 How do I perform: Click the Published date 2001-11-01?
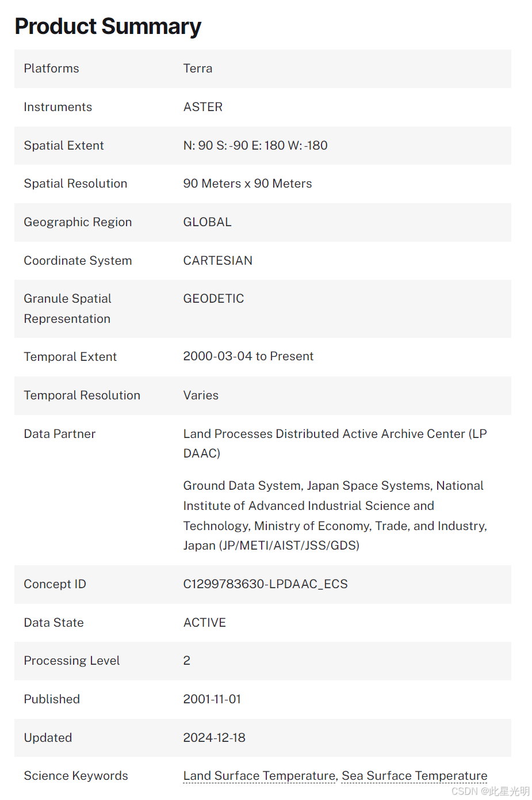click(212, 699)
